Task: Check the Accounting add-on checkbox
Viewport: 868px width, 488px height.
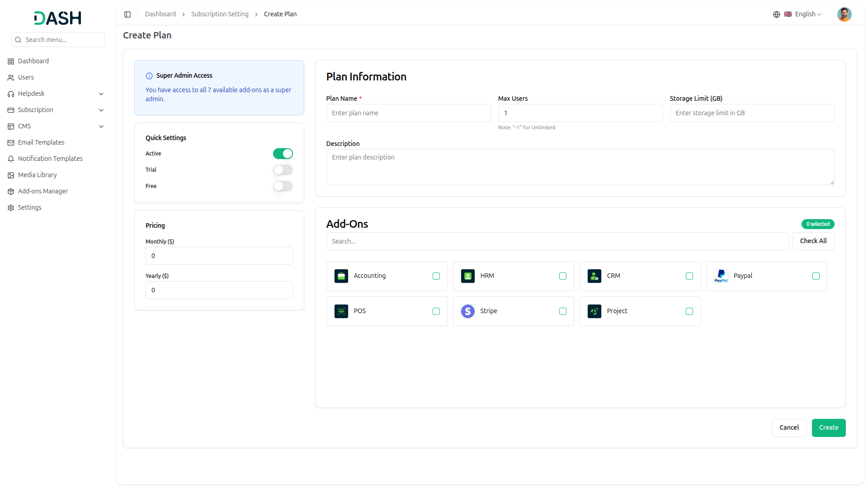Action: tap(436, 276)
